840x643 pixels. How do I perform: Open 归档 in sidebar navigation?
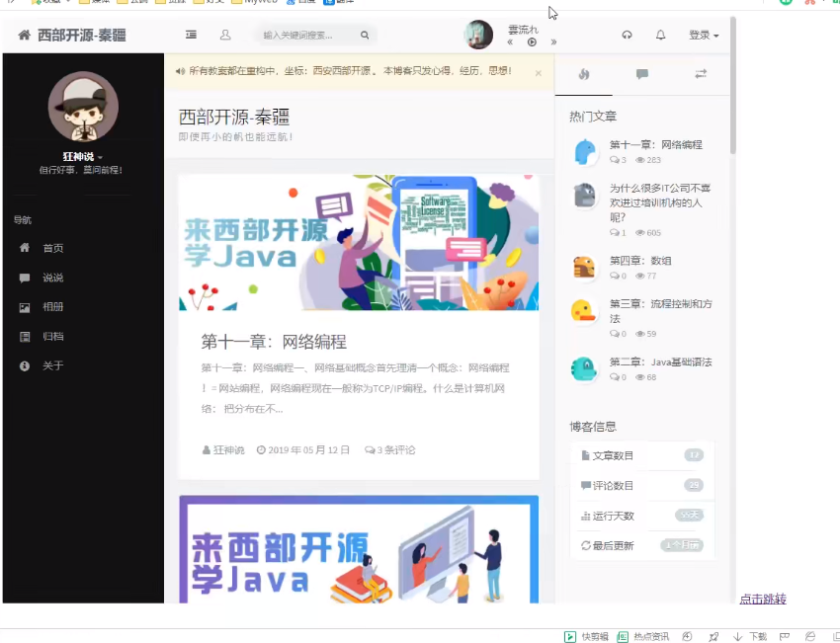[x=53, y=336]
